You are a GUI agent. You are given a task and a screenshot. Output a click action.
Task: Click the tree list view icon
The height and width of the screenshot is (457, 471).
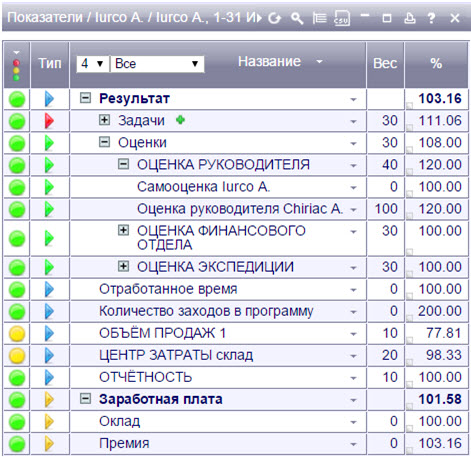(319, 18)
